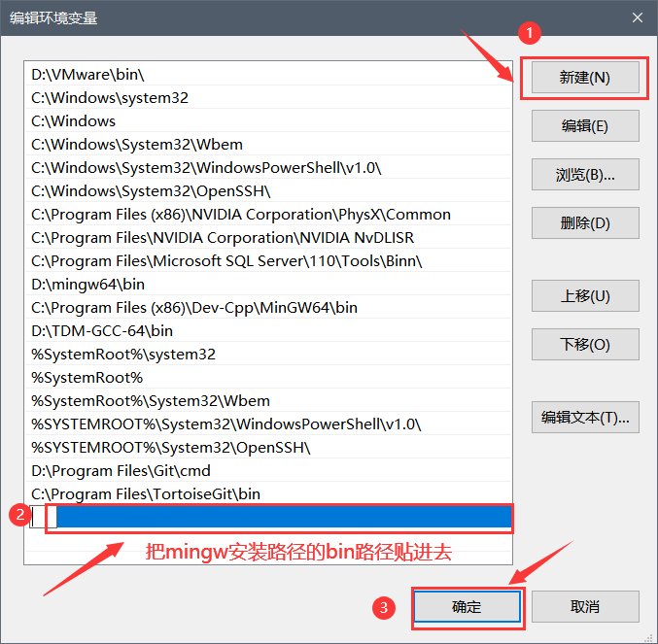Viewport: 658px width, 644px height.
Task: Select C:\Windows\System32\WindowsPowerShell\v1.0\ entry
Action: click(x=268, y=168)
